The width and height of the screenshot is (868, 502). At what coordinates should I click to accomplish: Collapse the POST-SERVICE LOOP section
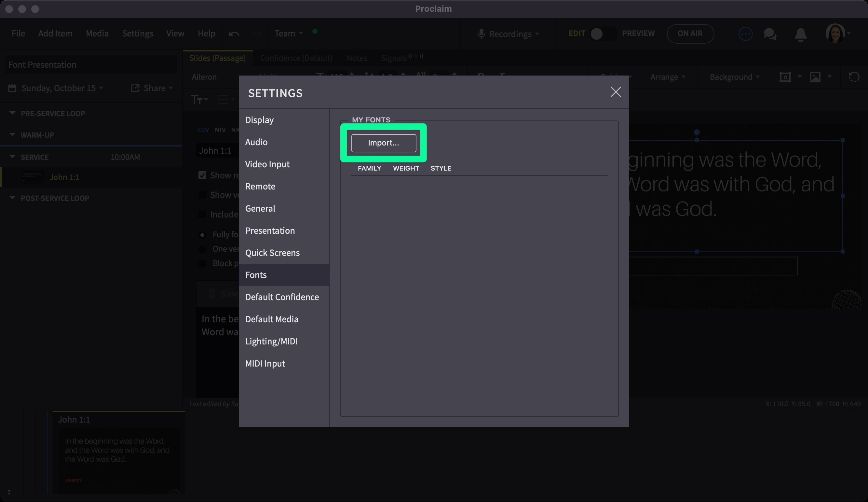pos(12,198)
